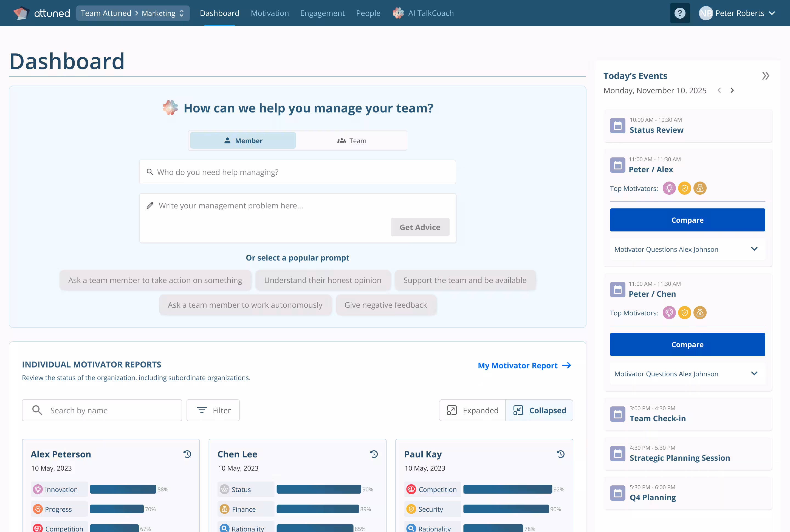Image resolution: width=790 pixels, height=532 pixels.
Task: Open the help question mark icon
Action: point(679,13)
